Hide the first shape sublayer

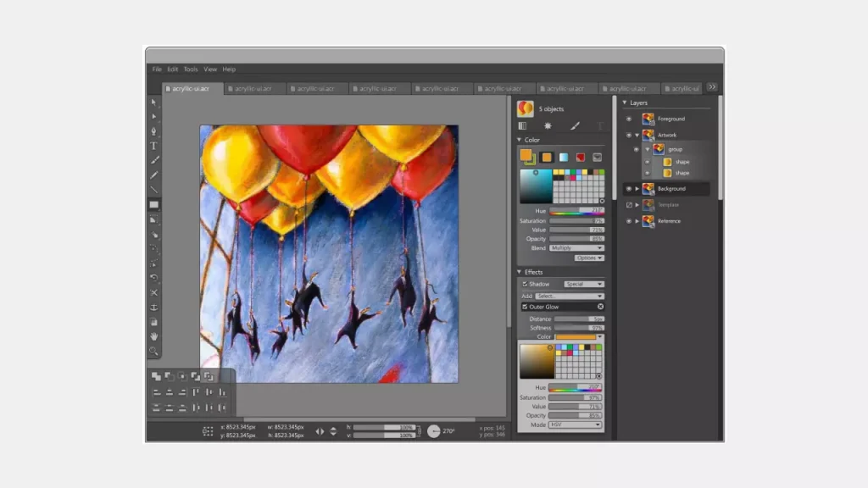click(x=647, y=162)
